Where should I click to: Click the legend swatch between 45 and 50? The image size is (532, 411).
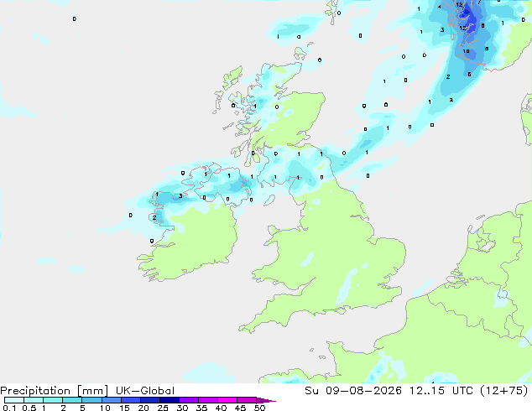247,400
